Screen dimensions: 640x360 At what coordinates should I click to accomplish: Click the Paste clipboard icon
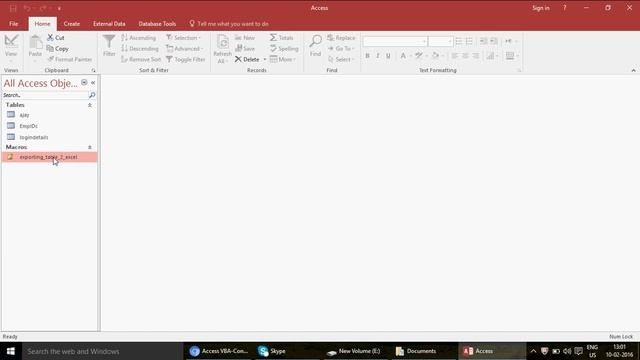[35, 42]
